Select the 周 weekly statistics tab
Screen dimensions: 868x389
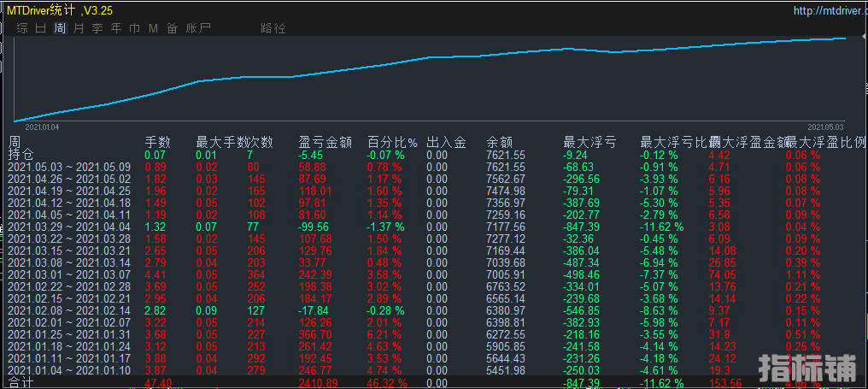pyautogui.click(x=60, y=28)
